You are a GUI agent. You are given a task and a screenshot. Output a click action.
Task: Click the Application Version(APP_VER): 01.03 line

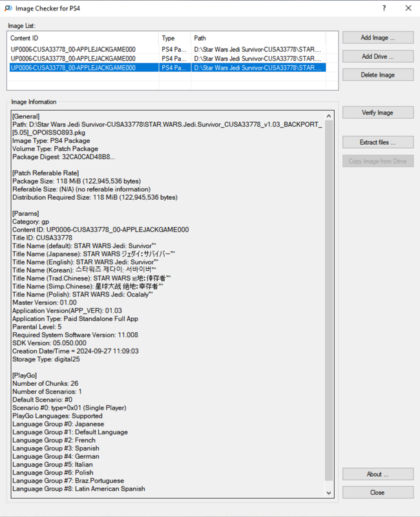point(67,311)
